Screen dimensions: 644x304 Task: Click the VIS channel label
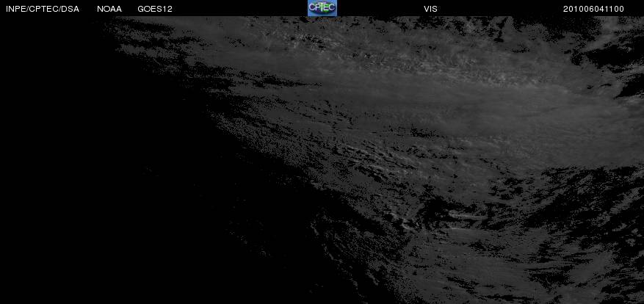click(430, 9)
